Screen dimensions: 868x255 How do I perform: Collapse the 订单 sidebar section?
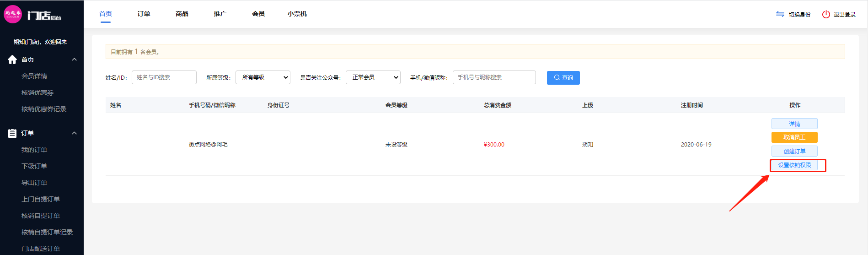(74, 133)
